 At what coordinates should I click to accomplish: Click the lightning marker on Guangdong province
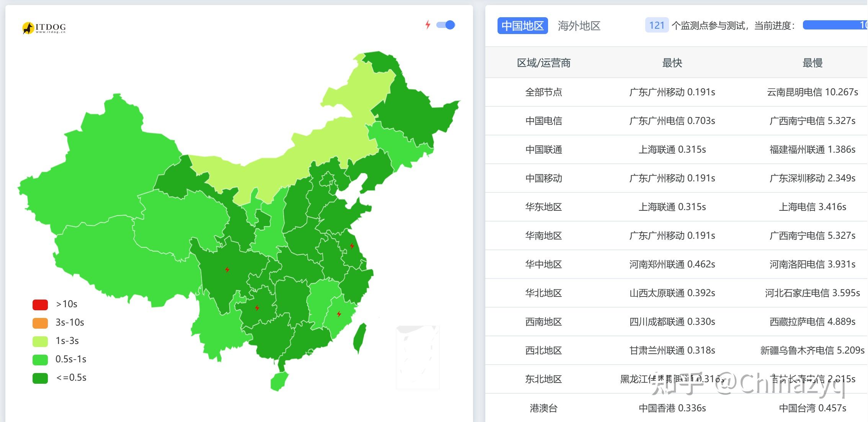coord(339,314)
